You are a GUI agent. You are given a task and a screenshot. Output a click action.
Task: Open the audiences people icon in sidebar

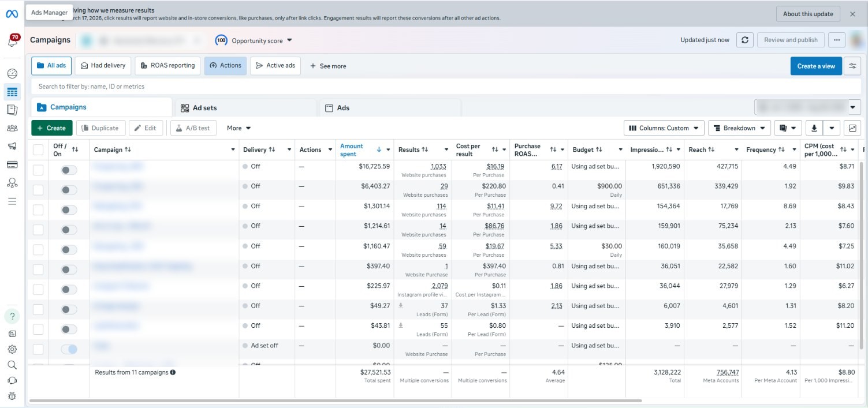[12, 128]
